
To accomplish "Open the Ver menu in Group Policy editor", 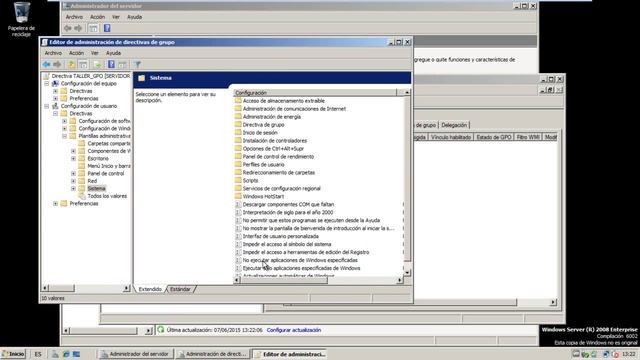I will point(95,53).
